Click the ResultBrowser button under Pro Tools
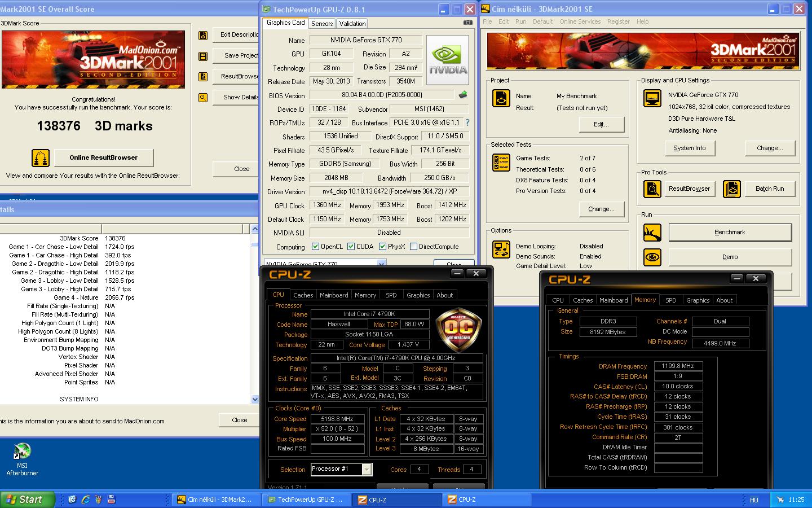The image size is (812, 508). pyautogui.click(x=690, y=189)
